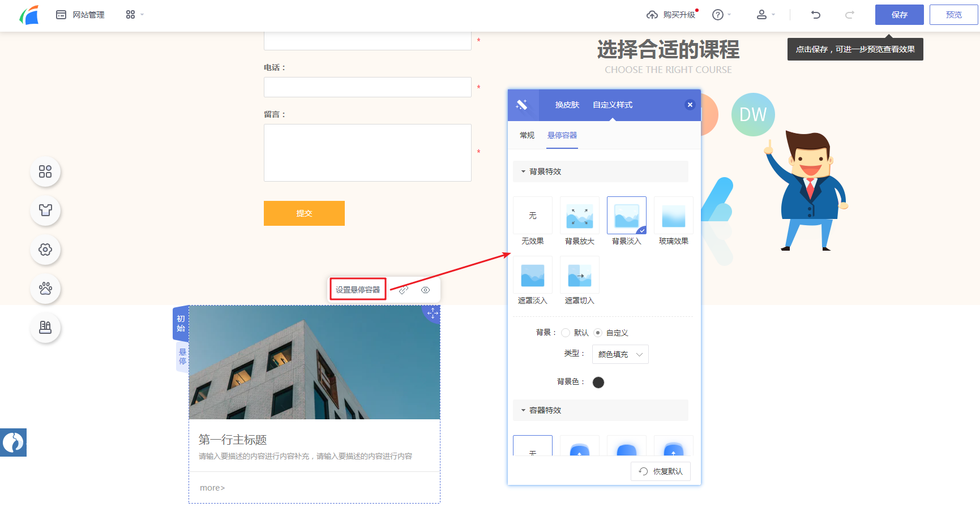Open the 网站管理 menu
Viewport: 980px width, 507px height.
(80, 15)
